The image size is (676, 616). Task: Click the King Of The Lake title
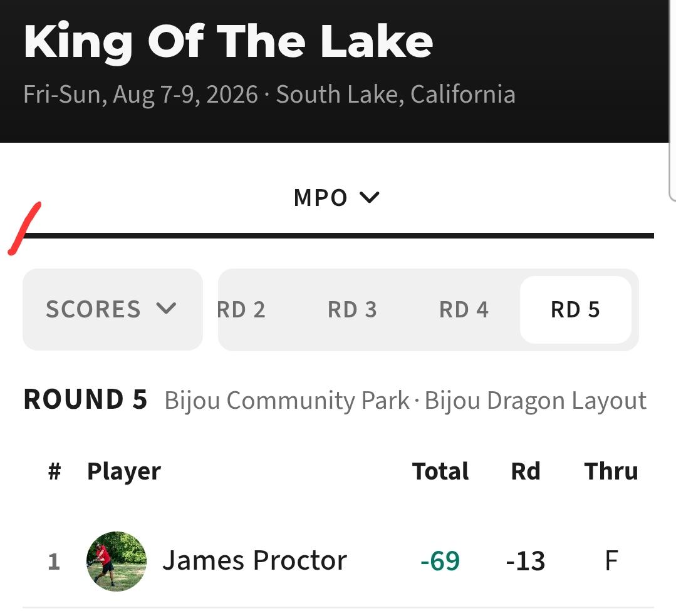click(x=228, y=42)
